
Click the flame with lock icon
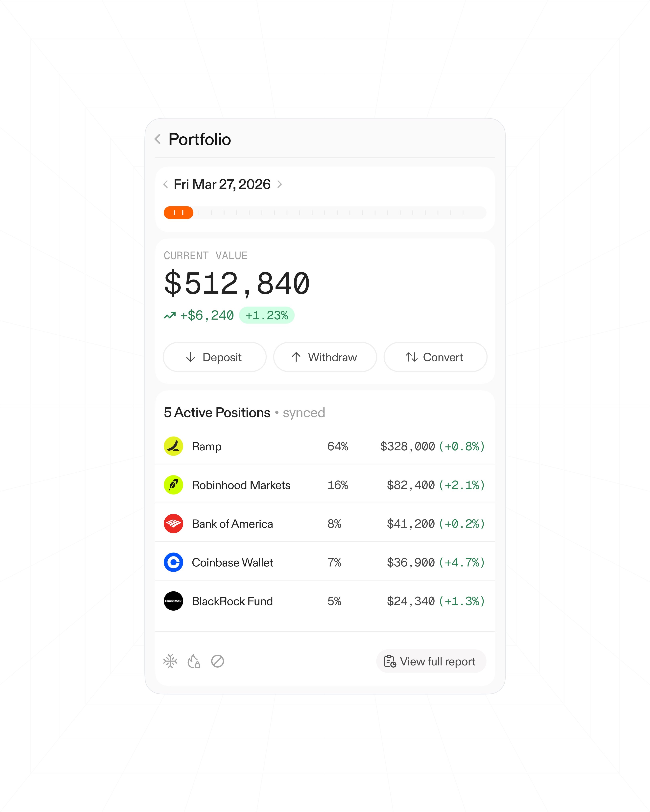(x=194, y=661)
